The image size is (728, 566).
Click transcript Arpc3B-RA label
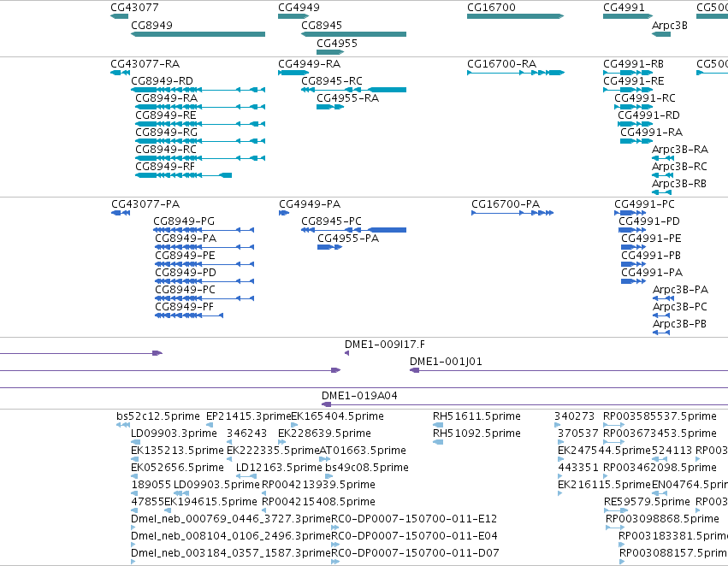680,150
